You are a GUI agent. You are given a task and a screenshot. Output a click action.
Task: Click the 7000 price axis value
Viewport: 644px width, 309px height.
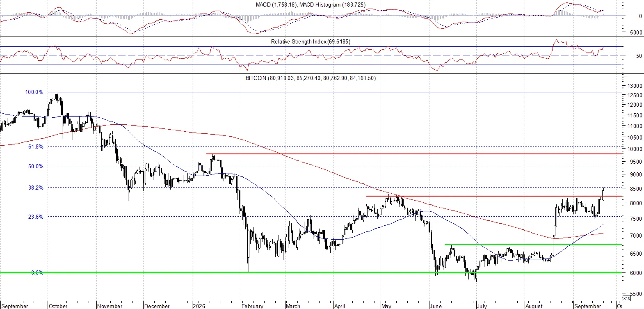point(636,236)
